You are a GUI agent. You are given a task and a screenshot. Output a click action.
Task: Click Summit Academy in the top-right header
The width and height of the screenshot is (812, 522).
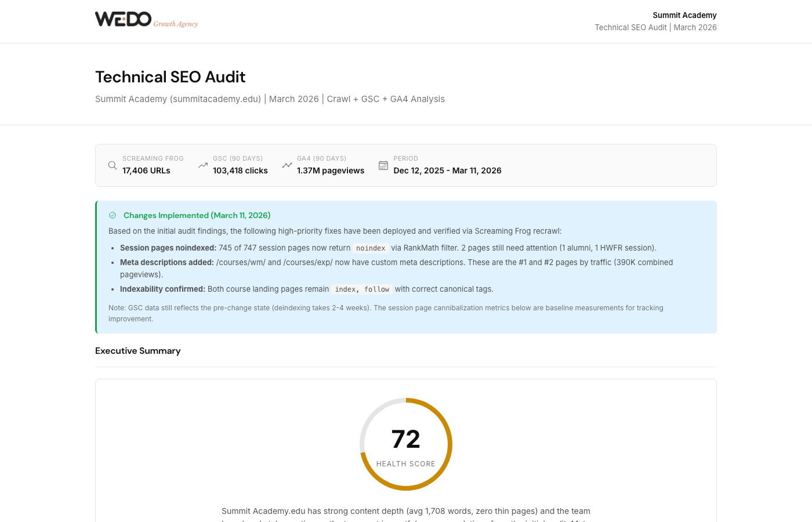click(x=684, y=15)
